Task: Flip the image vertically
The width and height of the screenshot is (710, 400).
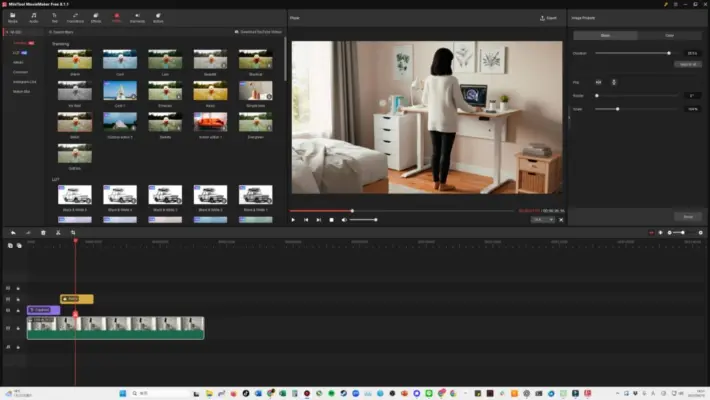Action: click(614, 82)
